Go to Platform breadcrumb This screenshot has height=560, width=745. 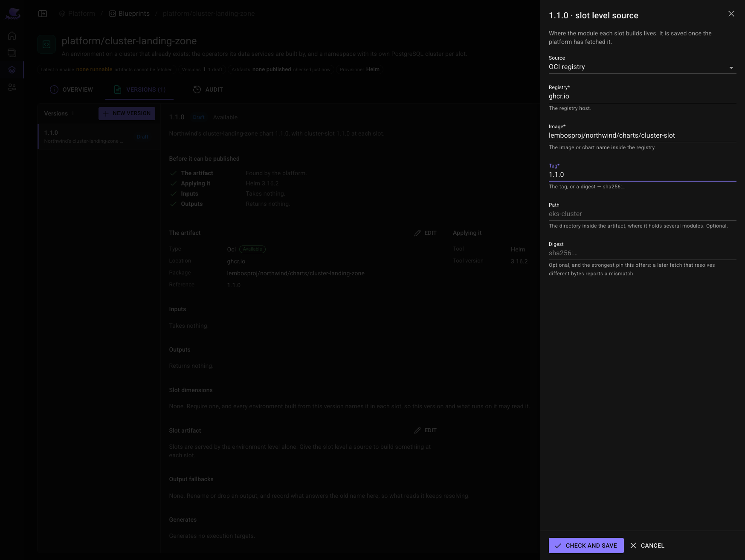(77, 14)
